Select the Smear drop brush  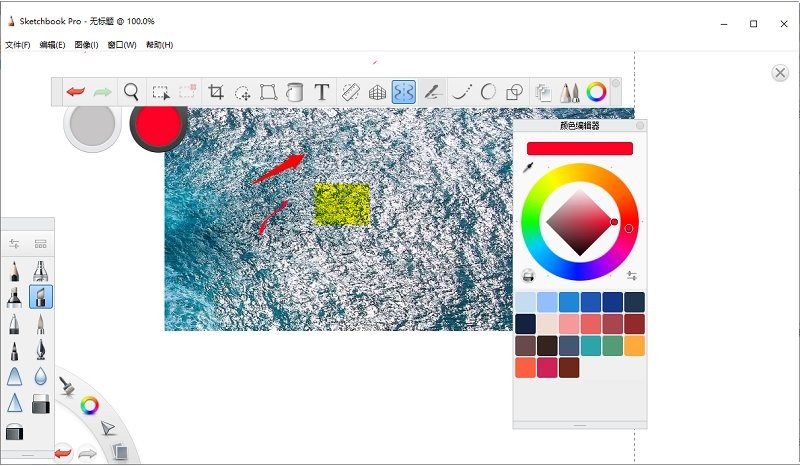click(x=40, y=377)
